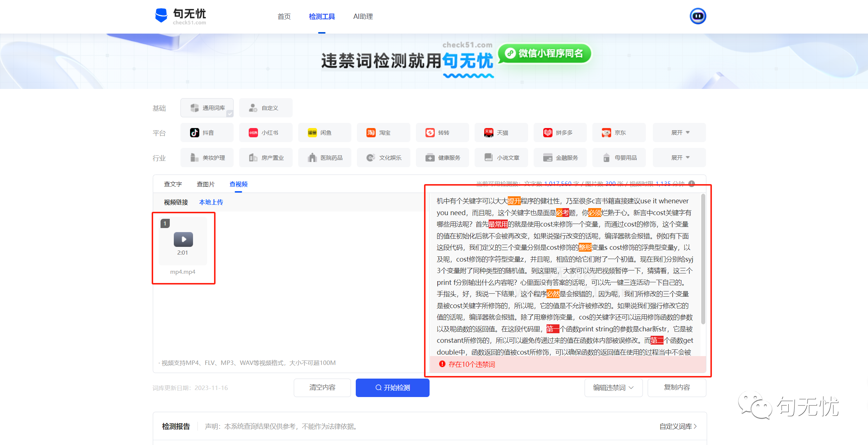The width and height of the screenshot is (868, 445).
Task: Switch to the 查图片 tab
Action: 206,184
